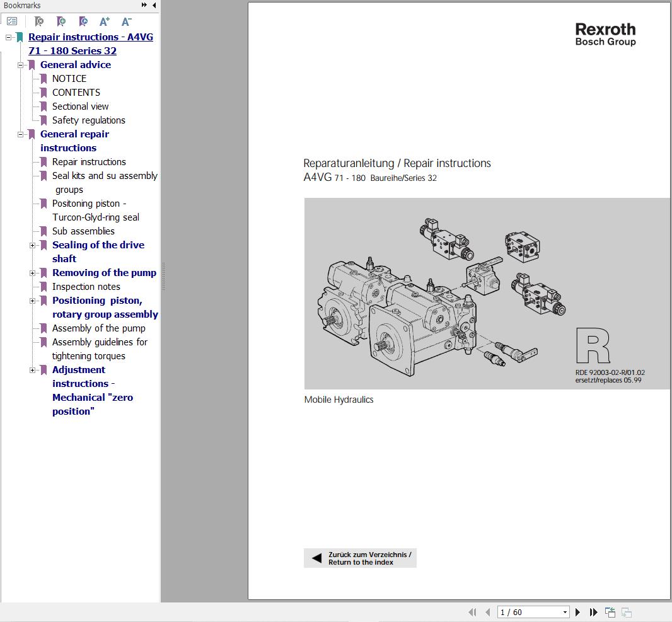Select Sealing of the drive shaft bookmark
The image size is (672, 622).
point(98,252)
